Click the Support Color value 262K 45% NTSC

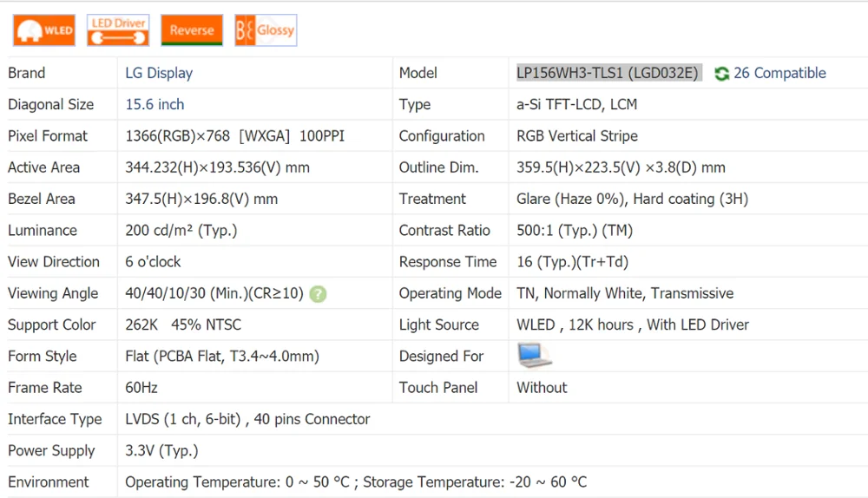click(183, 324)
